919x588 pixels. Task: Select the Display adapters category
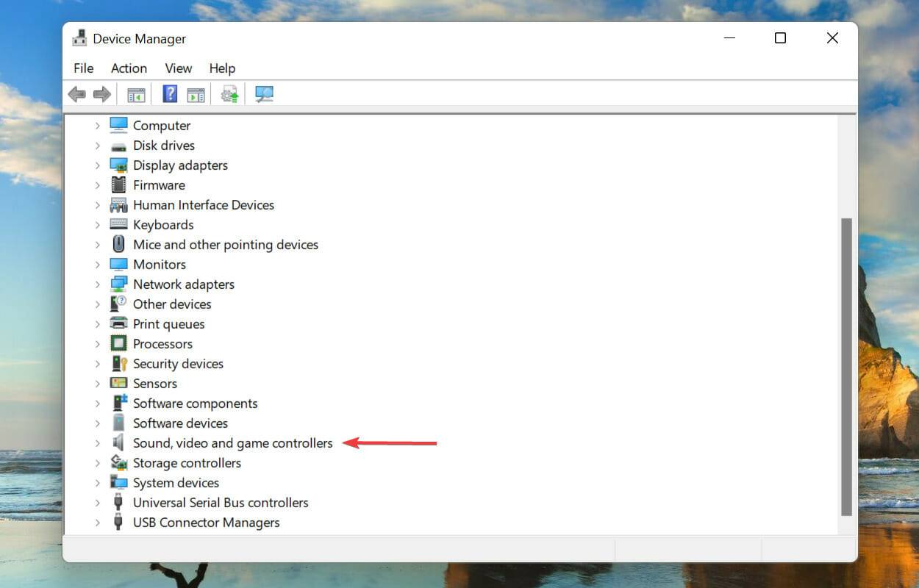(x=180, y=165)
